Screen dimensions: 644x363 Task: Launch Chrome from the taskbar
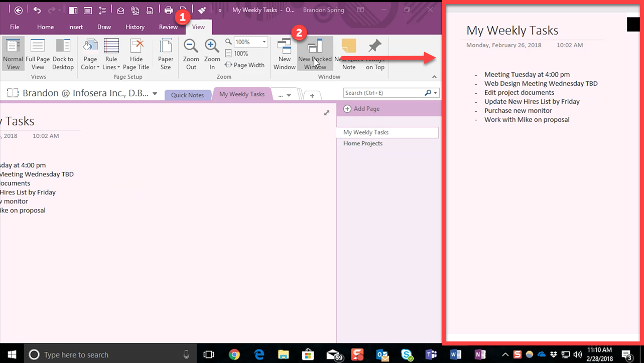pos(234,354)
